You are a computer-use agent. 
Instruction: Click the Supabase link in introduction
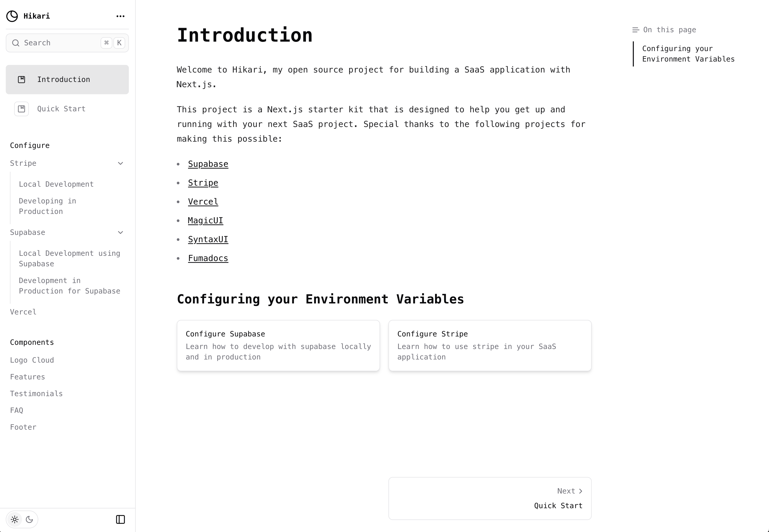click(x=208, y=164)
